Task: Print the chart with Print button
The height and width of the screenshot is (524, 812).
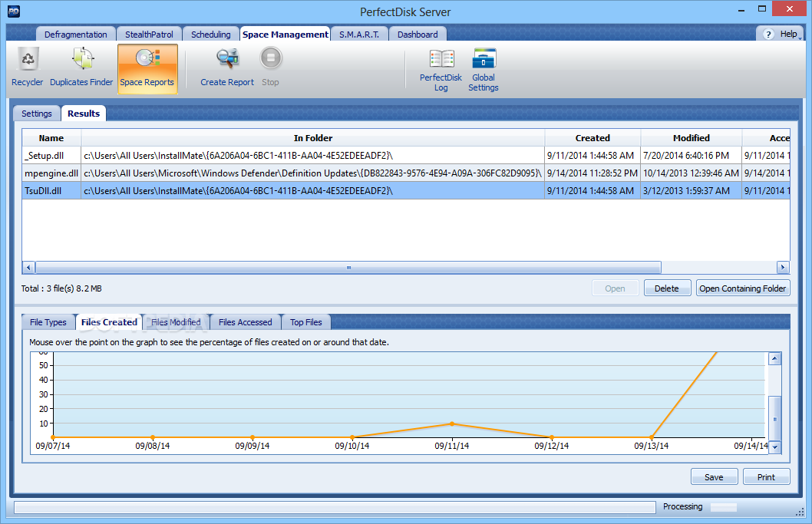Action: point(767,477)
